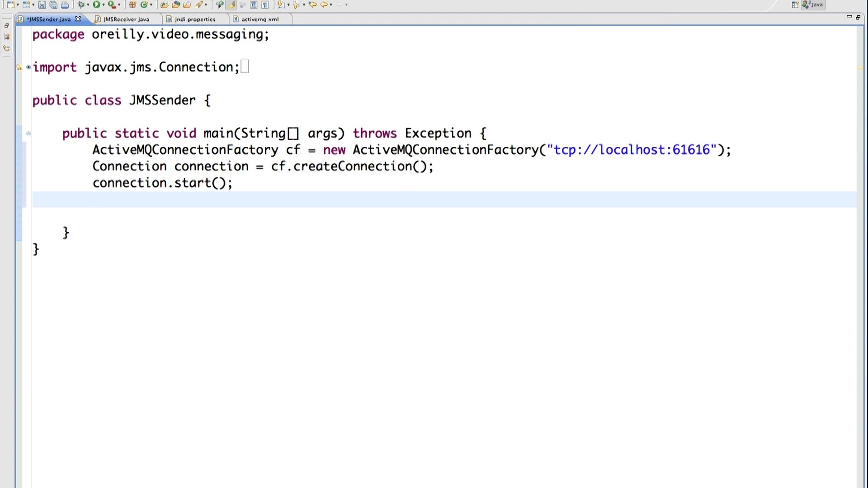The image size is (868, 488).
Task: Click the New Java Class icon
Action: (x=144, y=5)
